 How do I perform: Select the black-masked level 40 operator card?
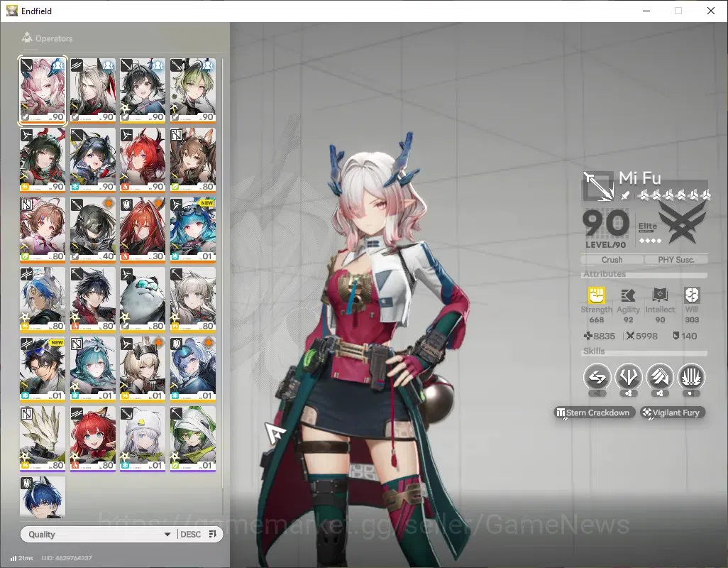pyautogui.click(x=93, y=229)
